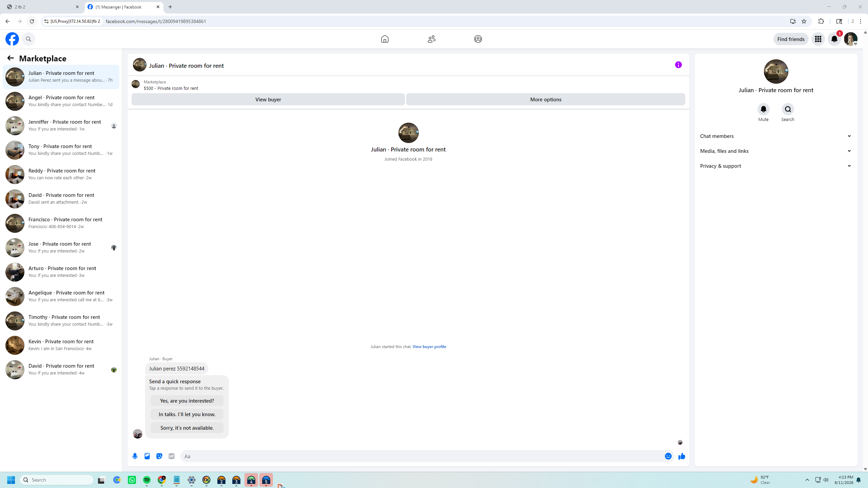Open the Facebook menu grid icon
The height and width of the screenshot is (488, 868).
coord(818,39)
